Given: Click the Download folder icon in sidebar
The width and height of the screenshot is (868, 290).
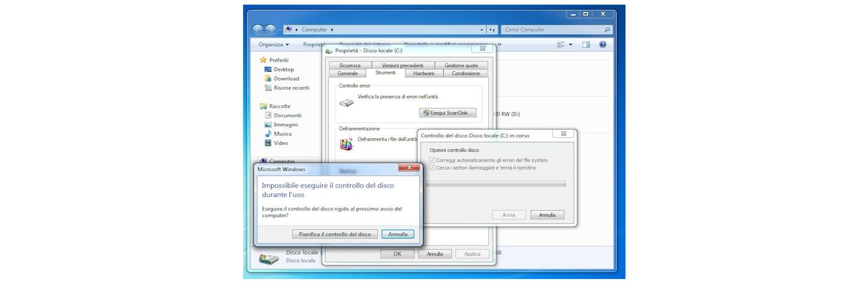Looking at the screenshot, I should (268, 79).
